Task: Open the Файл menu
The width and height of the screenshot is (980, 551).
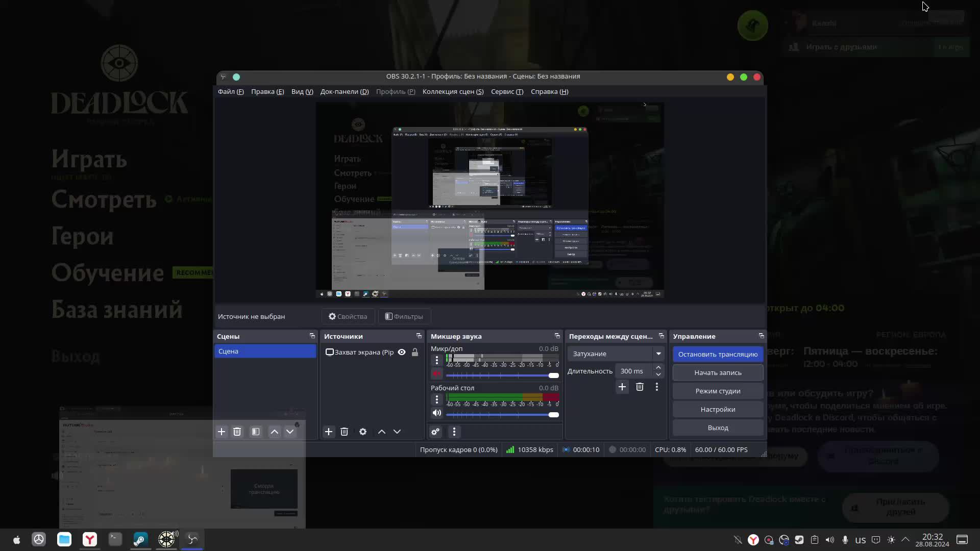Action: pos(231,91)
